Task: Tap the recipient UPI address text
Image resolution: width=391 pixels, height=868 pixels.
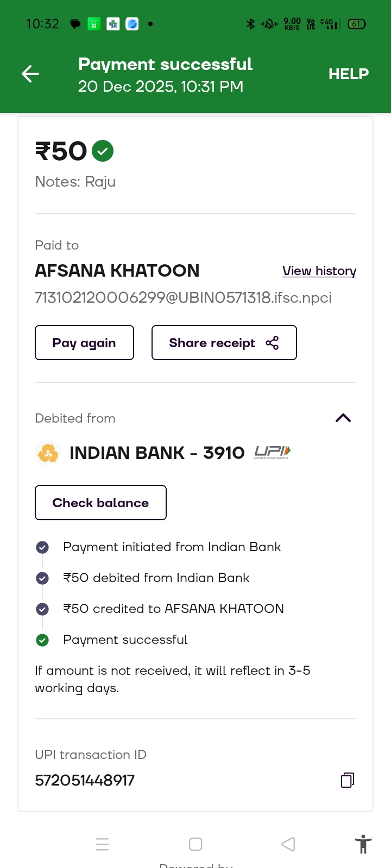Action: click(x=183, y=298)
